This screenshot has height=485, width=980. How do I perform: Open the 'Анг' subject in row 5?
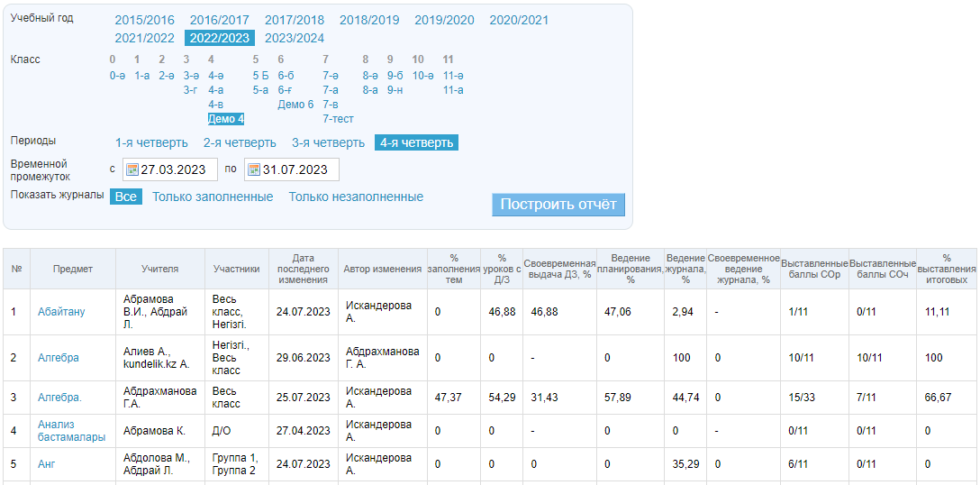coord(47,464)
